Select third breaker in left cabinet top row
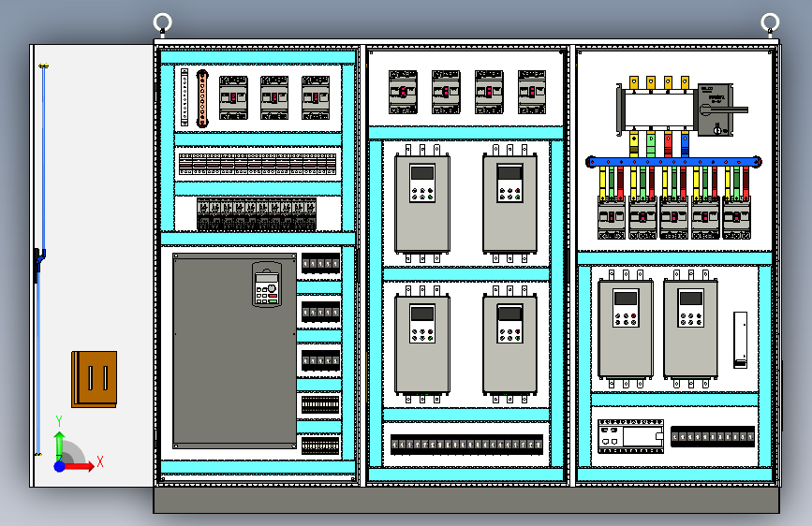 pyautogui.click(x=316, y=98)
